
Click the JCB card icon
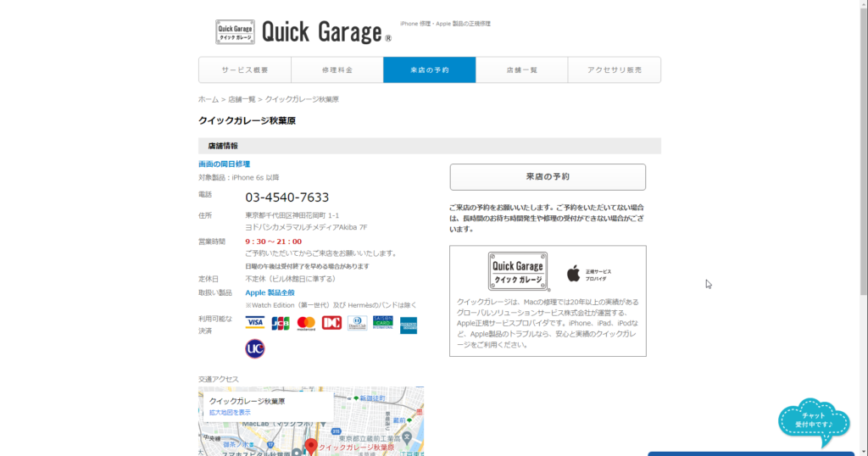281,323
